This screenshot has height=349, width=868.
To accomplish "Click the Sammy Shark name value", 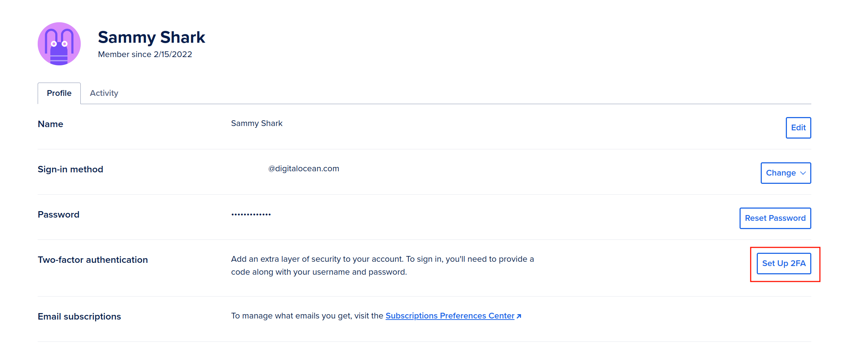I will (257, 124).
